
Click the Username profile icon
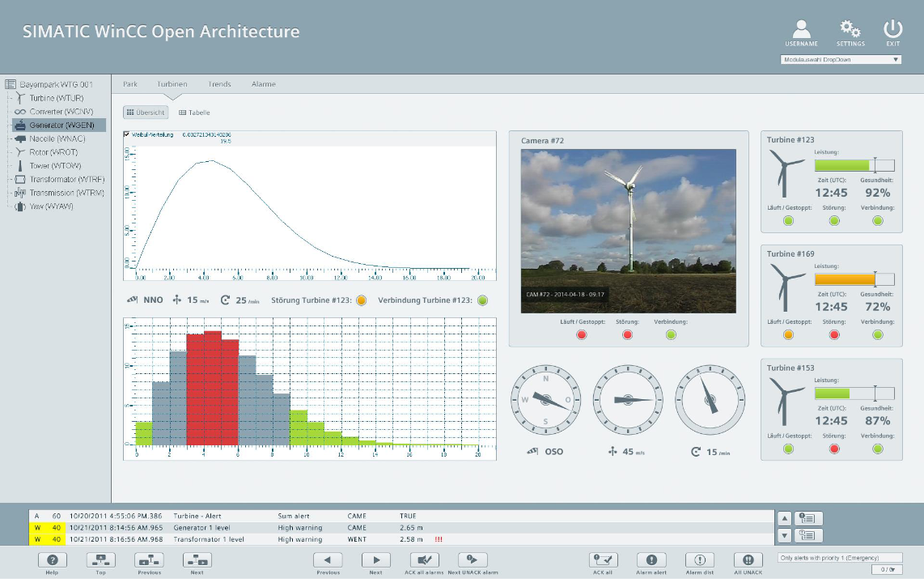tap(801, 30)
